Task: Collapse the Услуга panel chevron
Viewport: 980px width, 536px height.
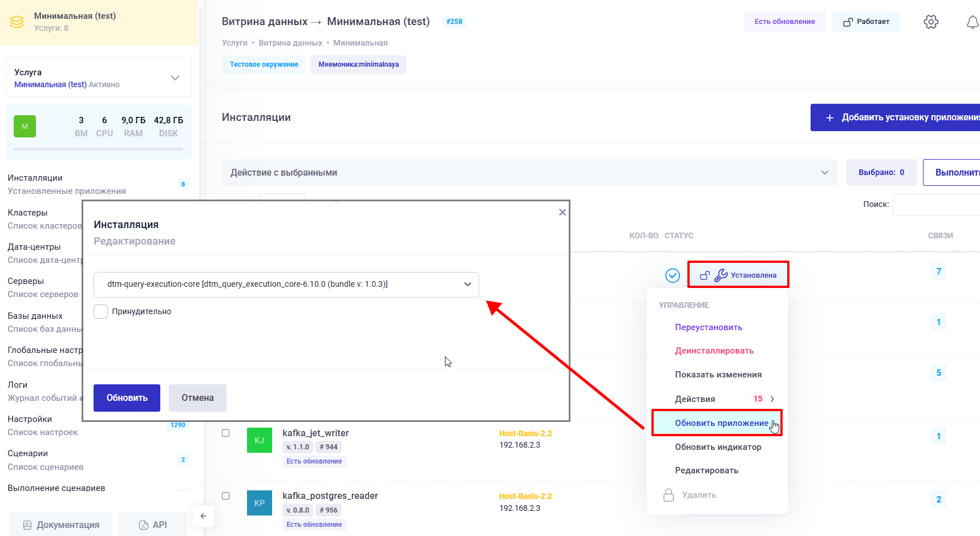Action: (x=175, y=77)
